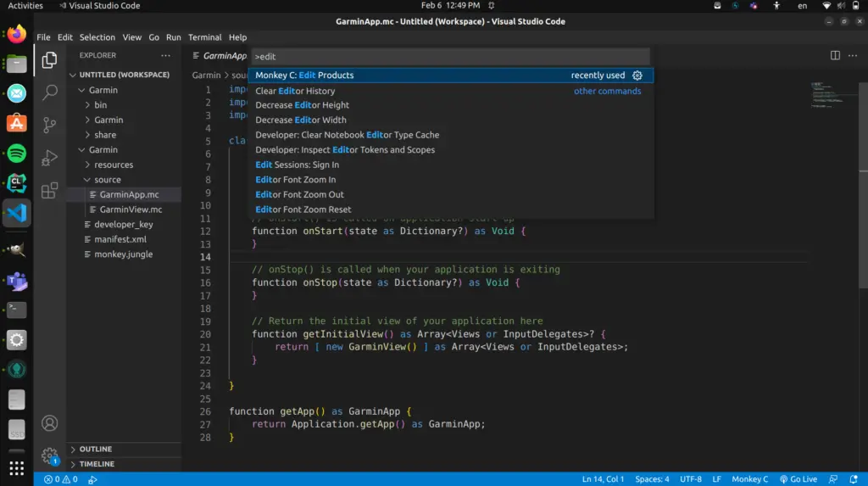Image resolution: width=868 pixels, height=486 pixels.
Task: Open Spotify from the dock
Action: (x=17, y=153)
